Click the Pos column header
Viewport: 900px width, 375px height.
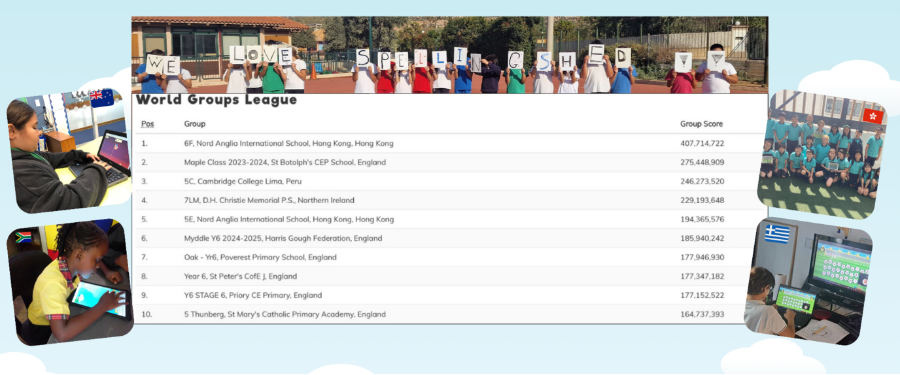click(148, 124)
